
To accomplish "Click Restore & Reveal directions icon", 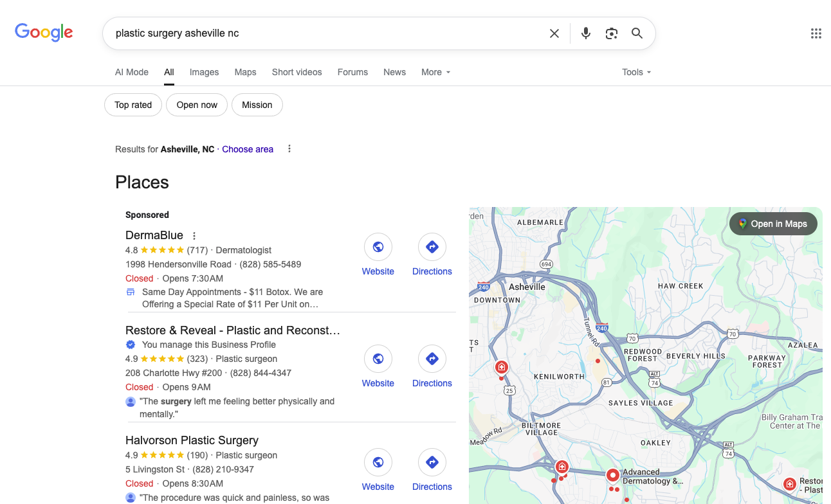I will click(x=432, y=359).
